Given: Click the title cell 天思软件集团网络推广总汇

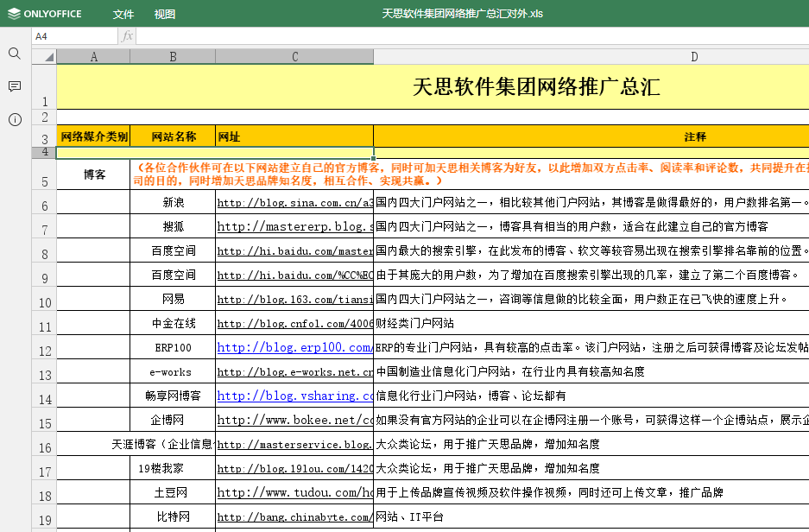Looking at the screenshot, I should pyautogui.click(x=535, y=87).
